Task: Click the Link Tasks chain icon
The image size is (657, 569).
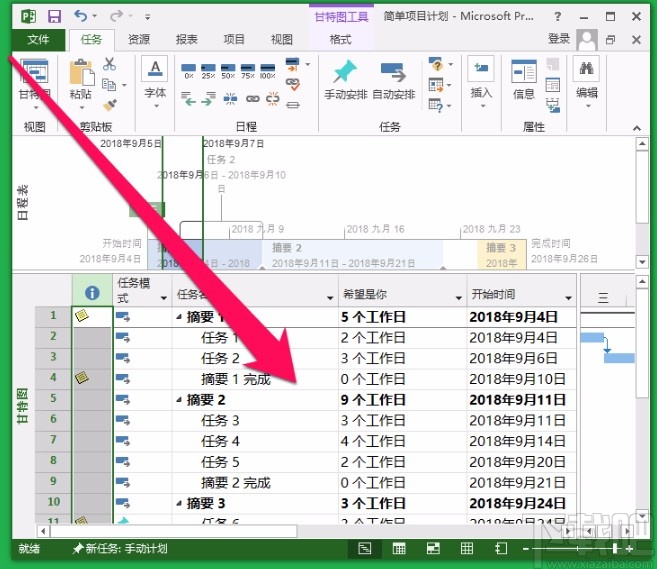Action: tap(252, 99)
